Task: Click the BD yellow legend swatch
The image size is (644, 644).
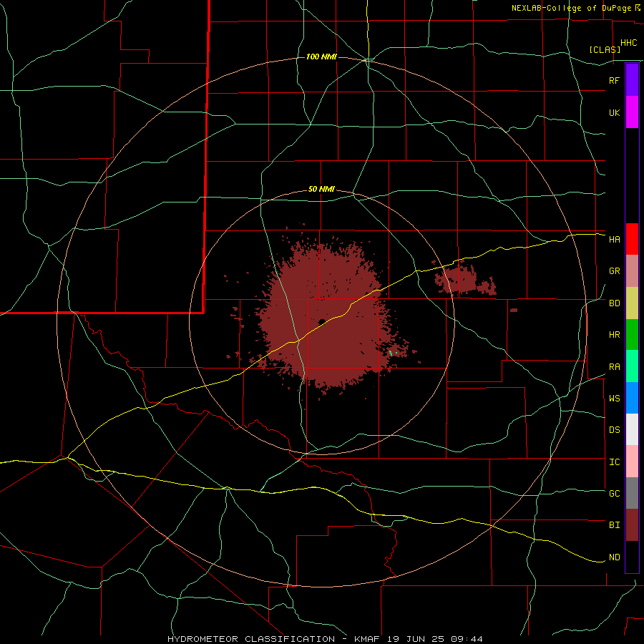Action: click(632, 303)
